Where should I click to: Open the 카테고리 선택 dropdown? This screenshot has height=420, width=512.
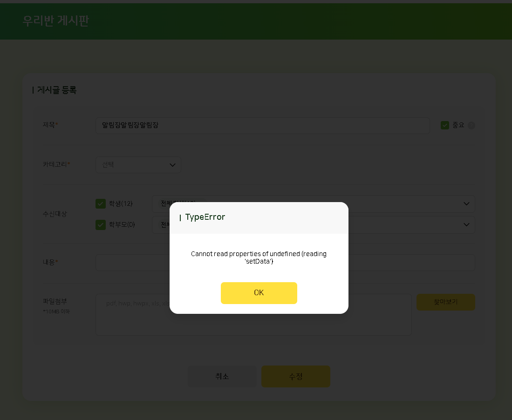pos(138,165)
